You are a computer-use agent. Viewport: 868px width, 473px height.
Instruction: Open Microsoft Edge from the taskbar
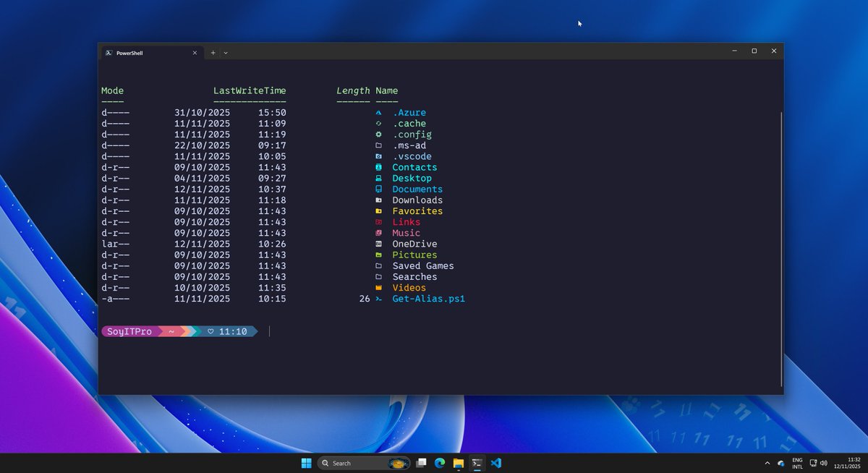coord(438,462)
